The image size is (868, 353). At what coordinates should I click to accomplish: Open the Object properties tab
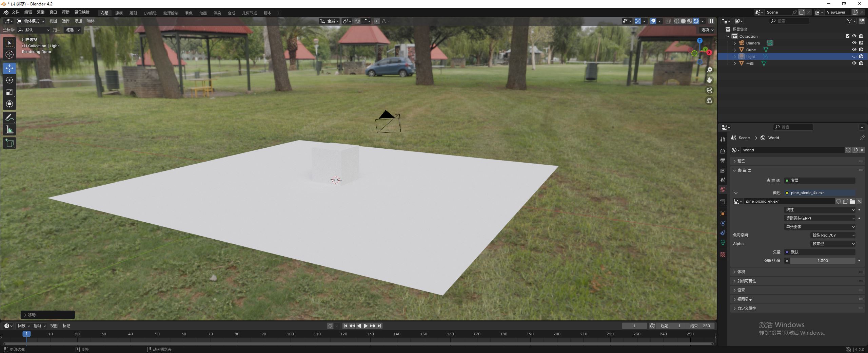click(x=723, y=214)
